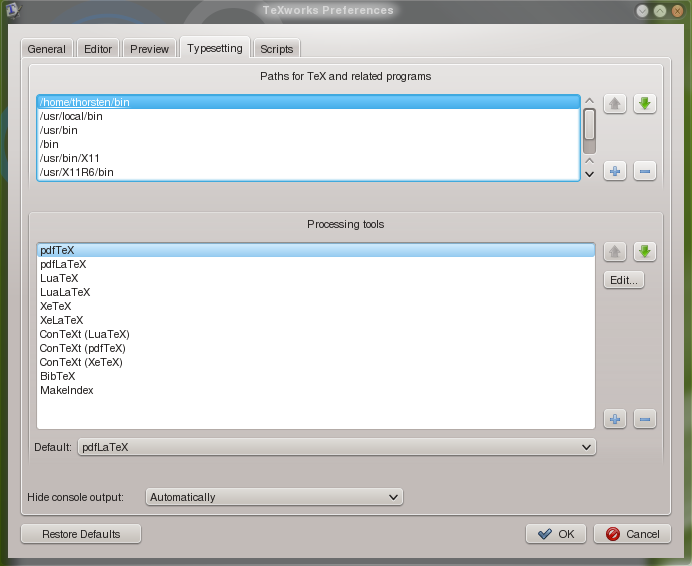Move selected processing tool down
Image resolution: width=692 pixels, height=566 pixels.
[x=645, y=252]
